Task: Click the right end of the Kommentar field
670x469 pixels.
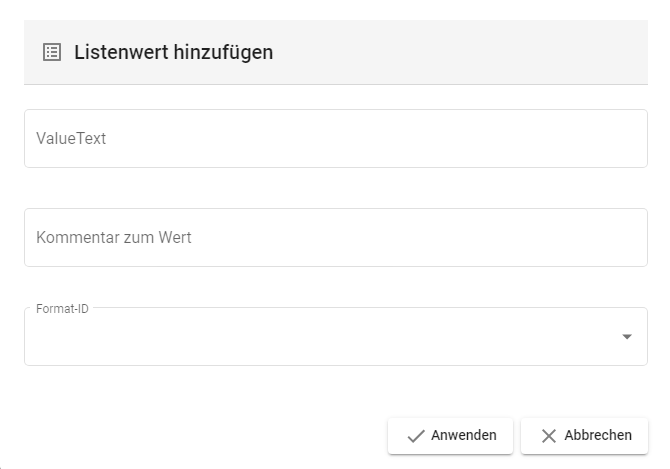Action: coord(620,238)
